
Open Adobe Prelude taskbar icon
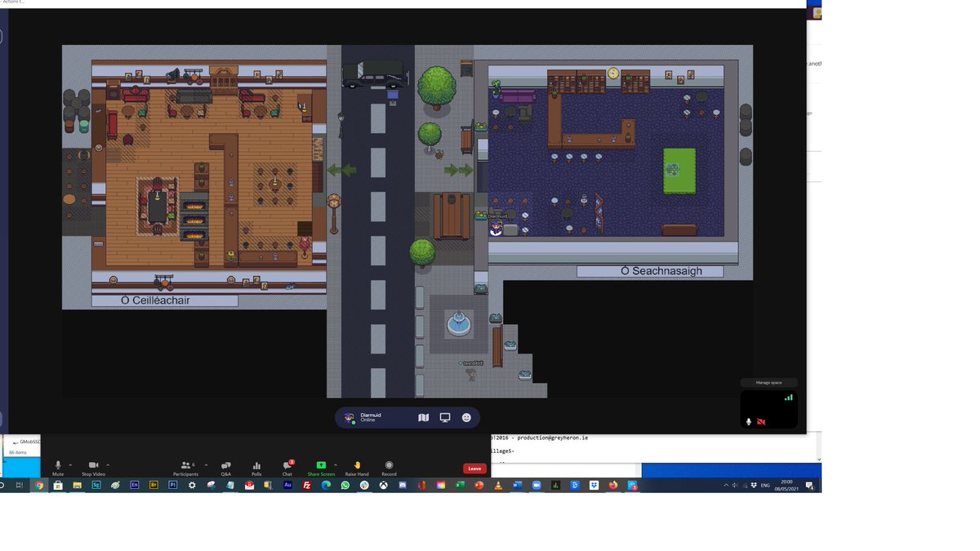(x=172, y=485)
